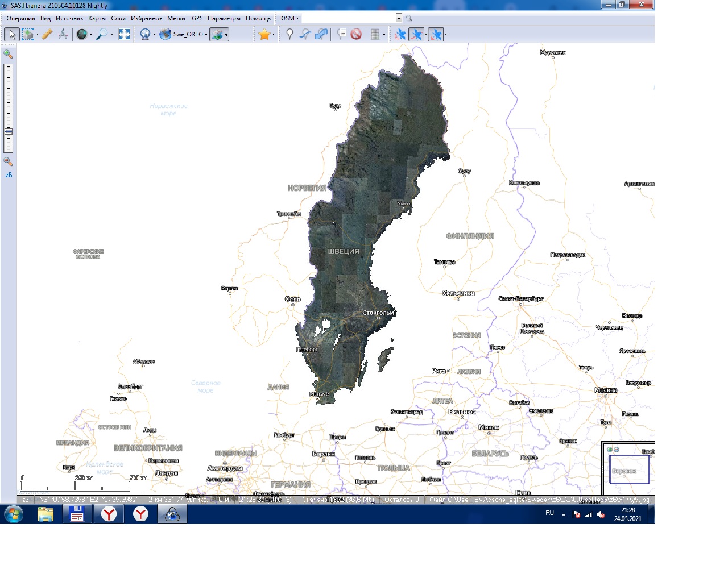Screen dimensions: 728x582
Task: Toggle full screen map view icon
Action: [125, 35]
